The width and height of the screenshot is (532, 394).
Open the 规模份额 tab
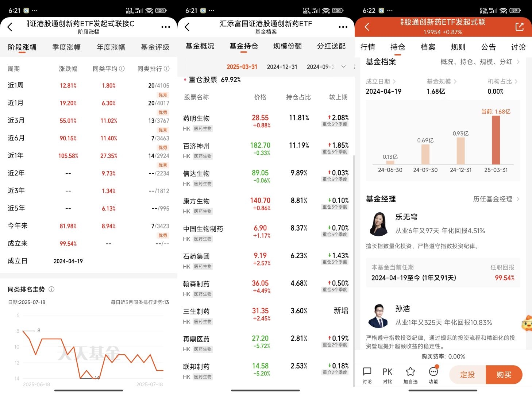(288, 46)
